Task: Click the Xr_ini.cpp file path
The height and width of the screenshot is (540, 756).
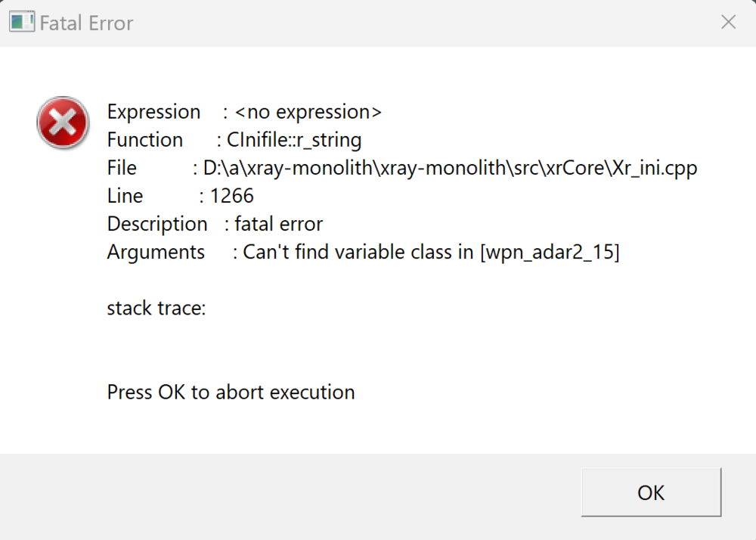Action: point(451,168)
